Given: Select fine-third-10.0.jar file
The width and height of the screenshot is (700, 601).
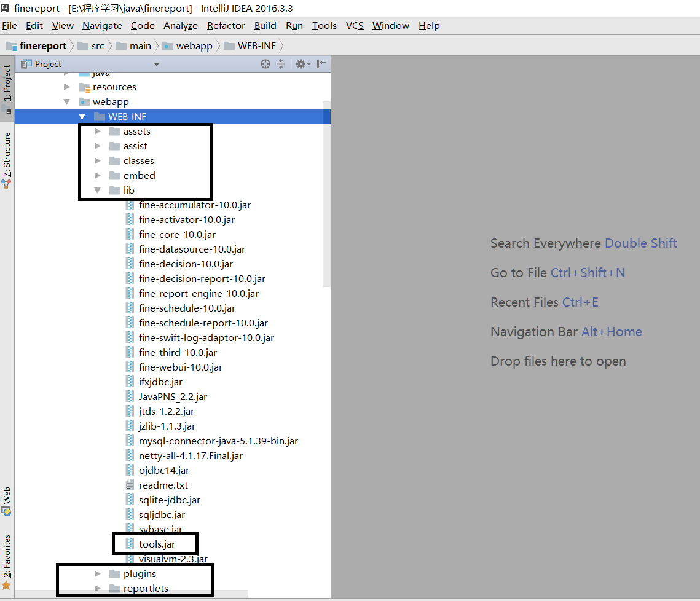Looking at the screenshot, I should click(178, 352).
